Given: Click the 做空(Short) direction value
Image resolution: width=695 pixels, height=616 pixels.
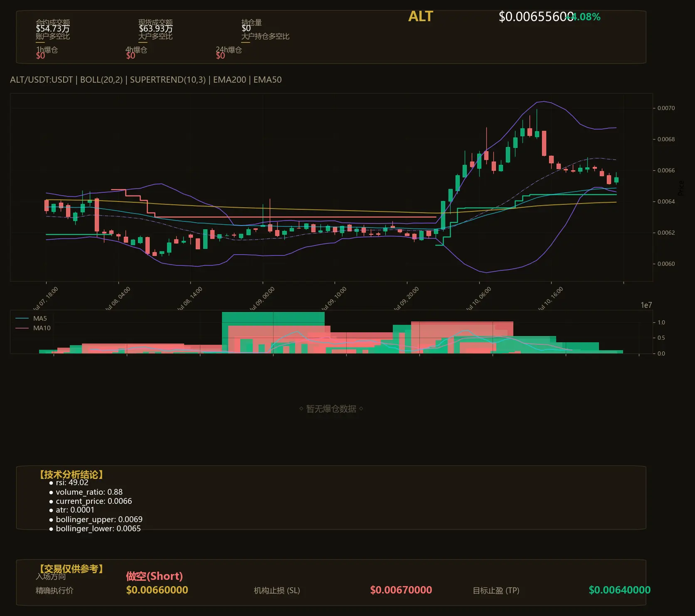Looking at the screenshot, I should click(x=154, y=576).
